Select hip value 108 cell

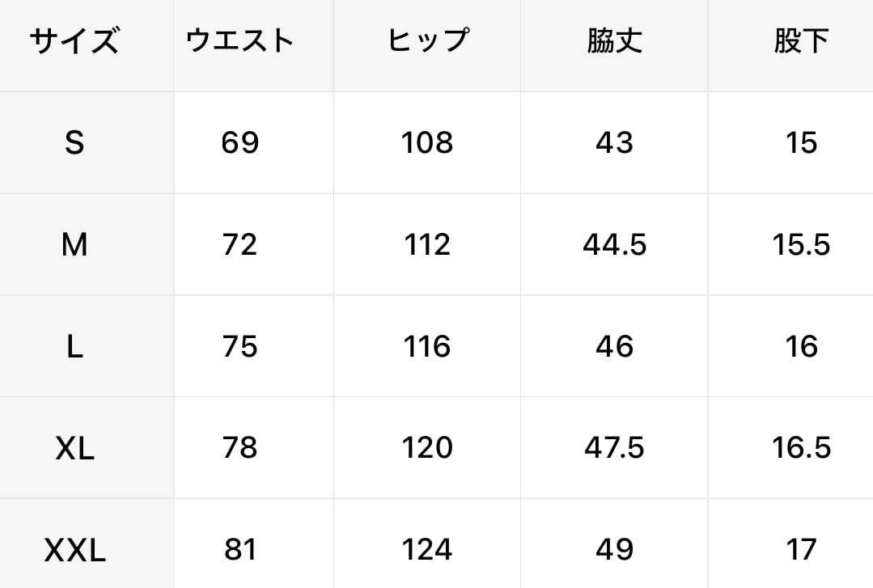tap(427, 142)
